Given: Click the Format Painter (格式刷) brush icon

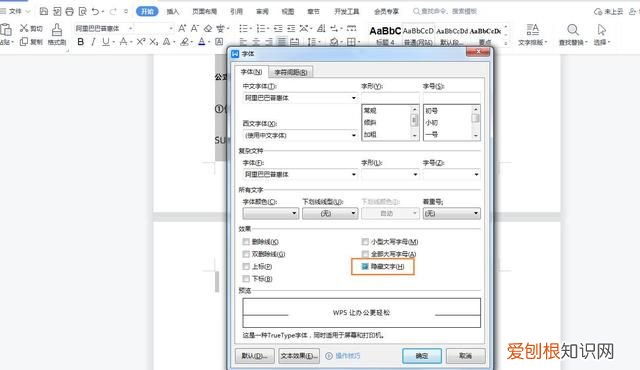Looking at the screenshot, I should (57, 30).
